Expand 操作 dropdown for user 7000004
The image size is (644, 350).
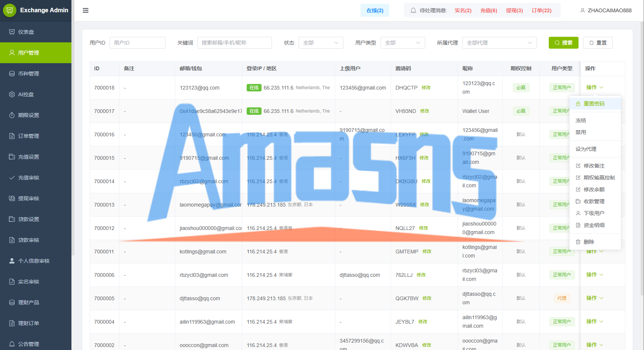pos(595,321)
